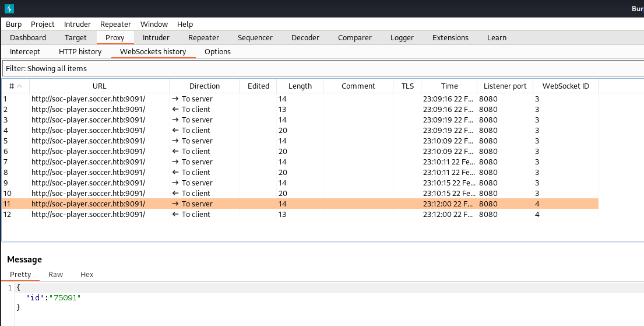This screenshot has width=644, height=326.
Task: Switch to the Decoder tab
Action: [x=305, y=38]
